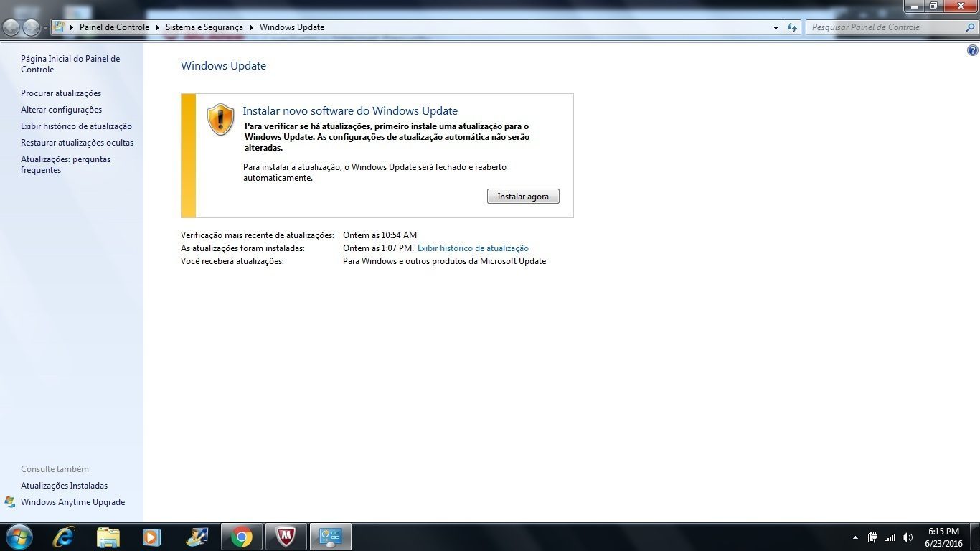
Task: Open Atualizações Instaladas link
Action: pos(64,486)
